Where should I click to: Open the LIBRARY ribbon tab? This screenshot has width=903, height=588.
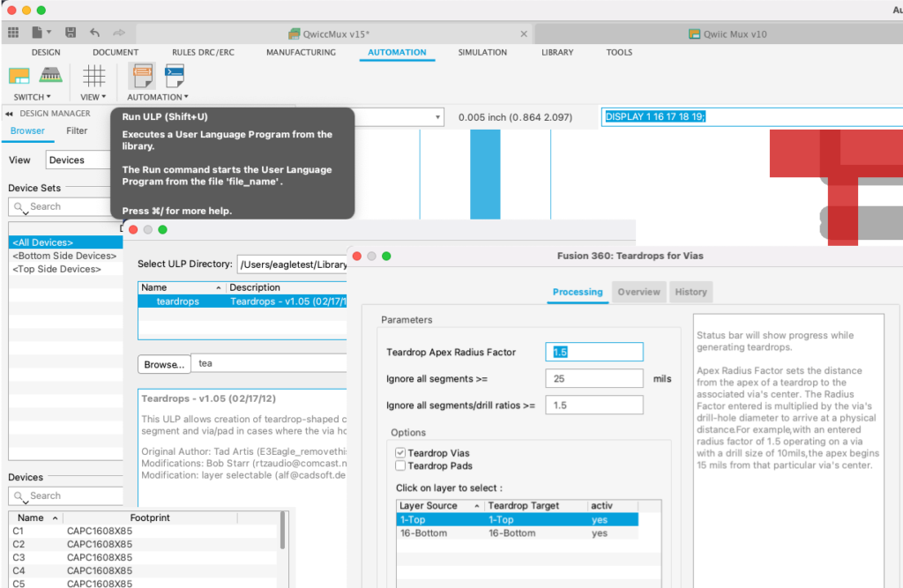click(557, 52)
